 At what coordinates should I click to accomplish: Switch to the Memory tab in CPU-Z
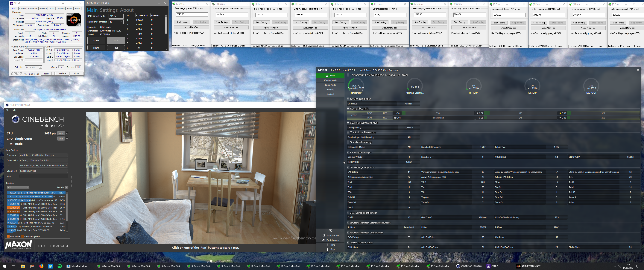click(x=43, y=8)
